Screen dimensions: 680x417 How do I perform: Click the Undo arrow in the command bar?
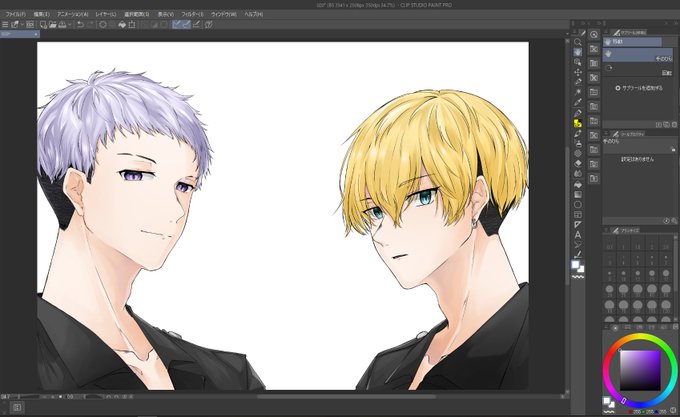pyautogui.click(x=81, y=25)
